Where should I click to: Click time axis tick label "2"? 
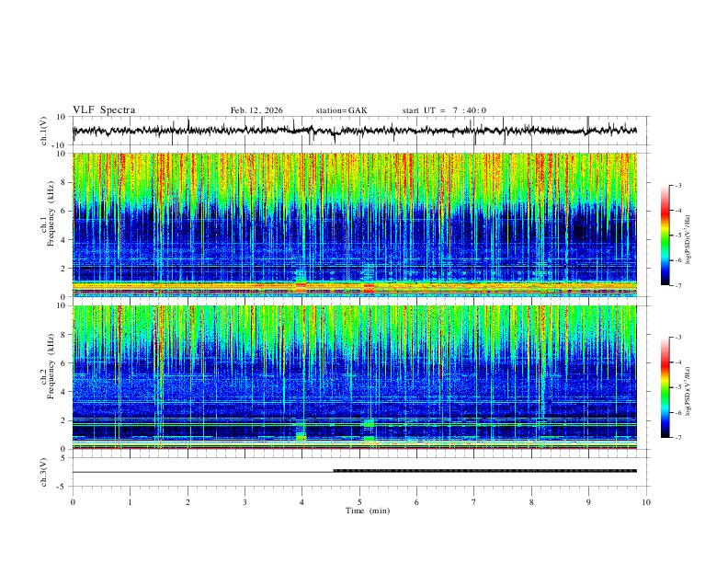pos(188,502)
